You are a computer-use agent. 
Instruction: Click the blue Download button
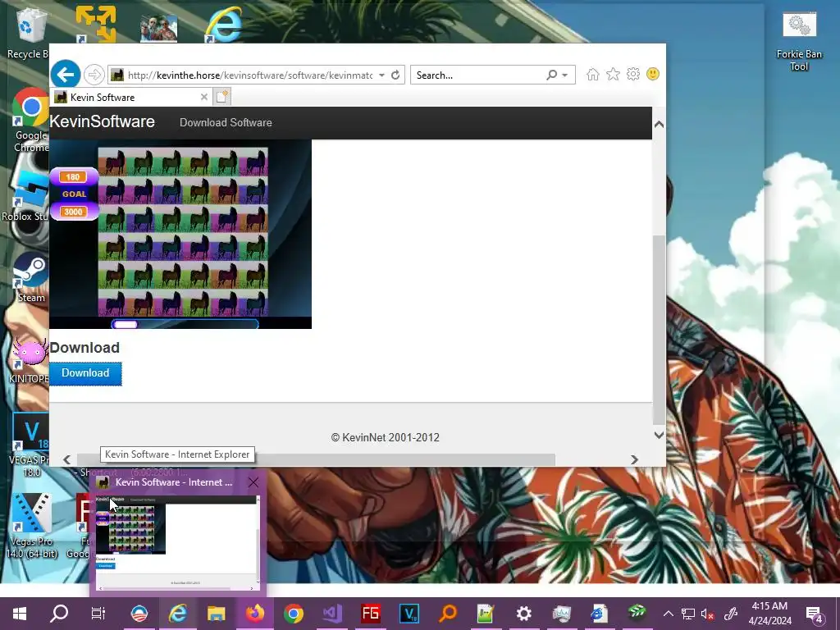point(85,373)
